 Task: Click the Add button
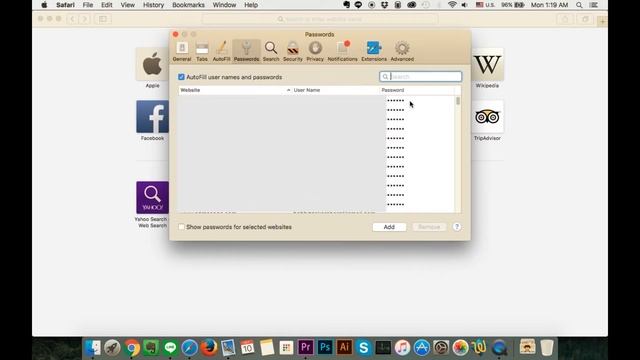(389, 227)
